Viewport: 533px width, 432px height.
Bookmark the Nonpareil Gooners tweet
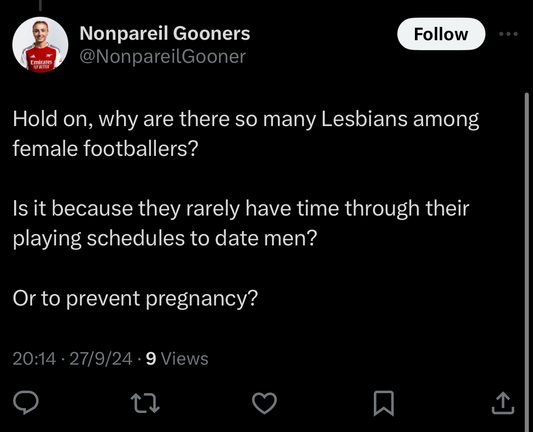tap(384, 403)
